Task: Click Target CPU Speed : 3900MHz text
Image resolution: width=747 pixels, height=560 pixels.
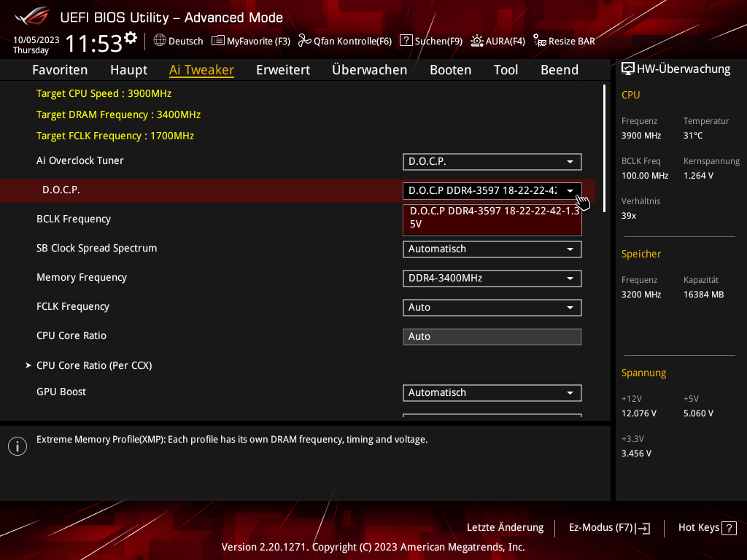Action: (104, 93)
